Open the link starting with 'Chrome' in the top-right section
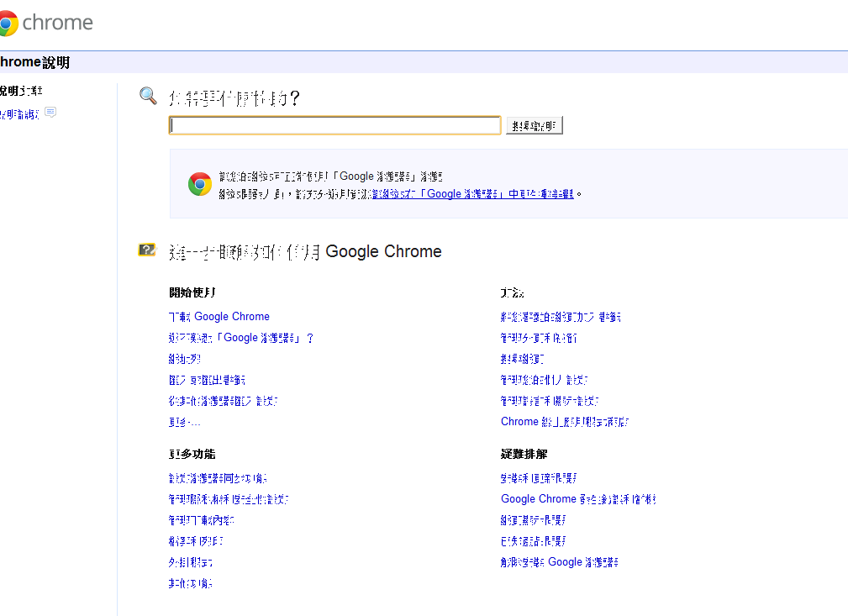The height and width of the screenshot is (616, 848). pos(565,422)
